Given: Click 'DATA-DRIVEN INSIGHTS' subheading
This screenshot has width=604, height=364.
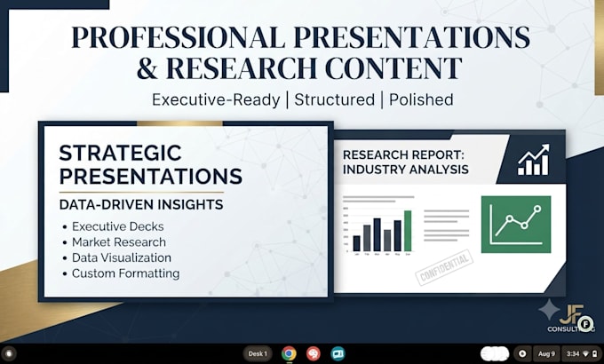Looking at the screenshot, I should (x=141, y=204).
